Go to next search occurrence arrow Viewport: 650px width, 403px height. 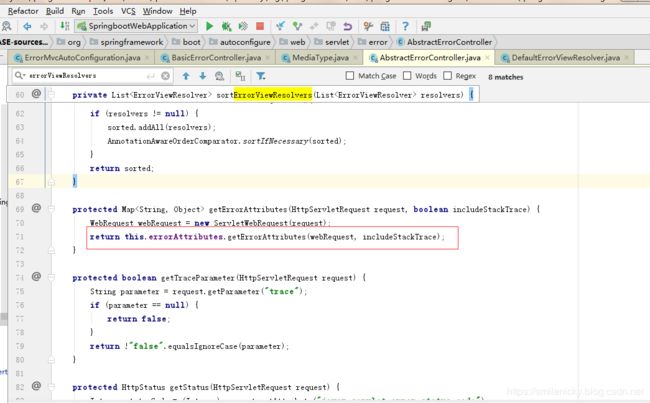[x=202, y=76]
